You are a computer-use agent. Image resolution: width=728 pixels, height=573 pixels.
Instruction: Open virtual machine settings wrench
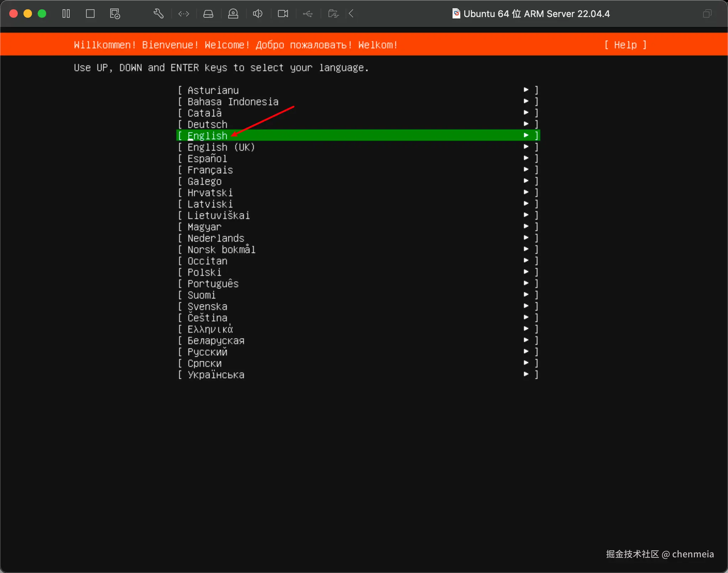159,14
